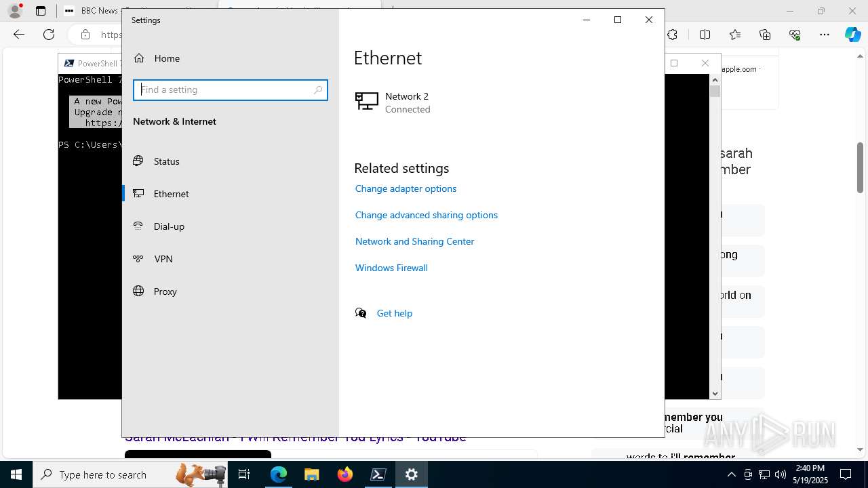868x488 pixels.
Task: Open Edge extensions puzzle icon
Action: [673, 35]
